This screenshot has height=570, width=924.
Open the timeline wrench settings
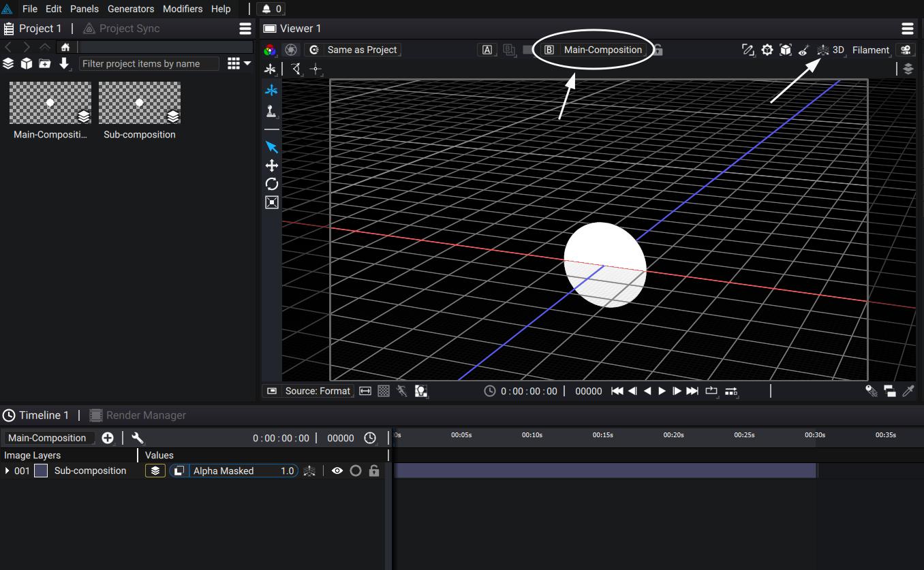pos(138,438)
